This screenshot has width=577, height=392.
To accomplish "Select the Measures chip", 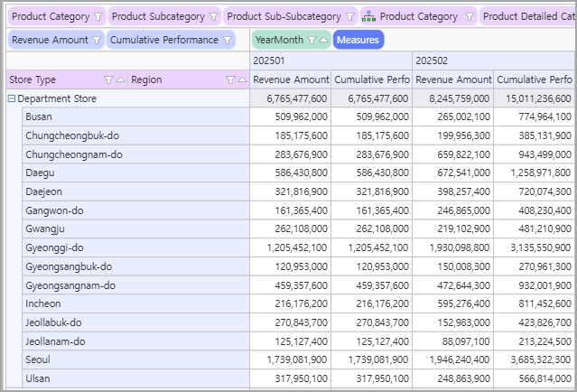I will tap(358, 40).
